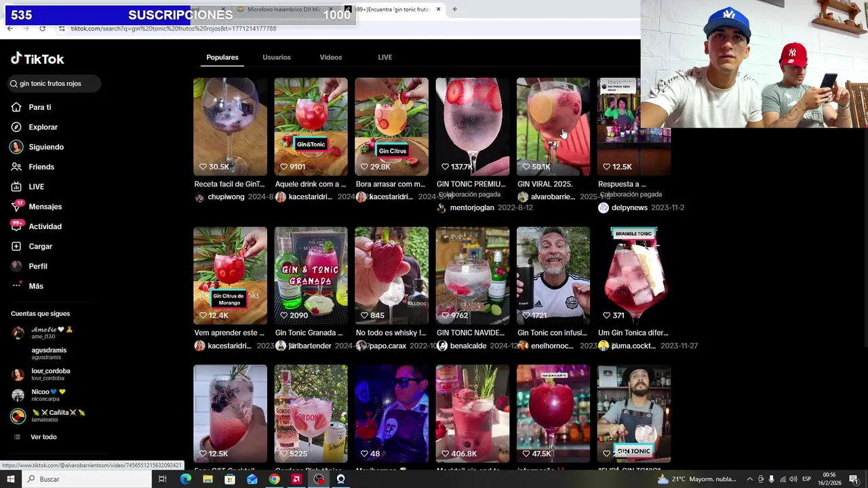Open AMD software from taskbar
Image resolution: width=868 pixels, height=488 pixels.
(296, 479)
